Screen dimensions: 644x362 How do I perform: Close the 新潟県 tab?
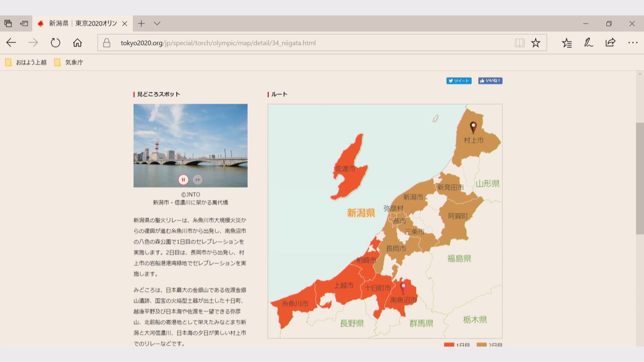[x=124, y=23]
